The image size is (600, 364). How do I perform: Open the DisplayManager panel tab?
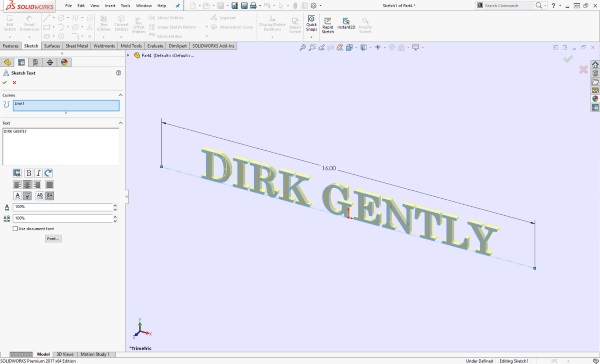[x=64, y=62]
